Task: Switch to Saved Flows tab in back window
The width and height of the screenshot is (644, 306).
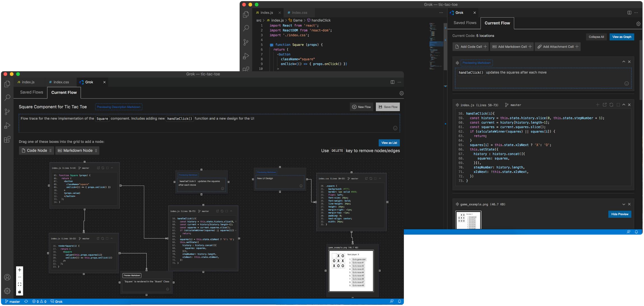Action: click(465, 23)
